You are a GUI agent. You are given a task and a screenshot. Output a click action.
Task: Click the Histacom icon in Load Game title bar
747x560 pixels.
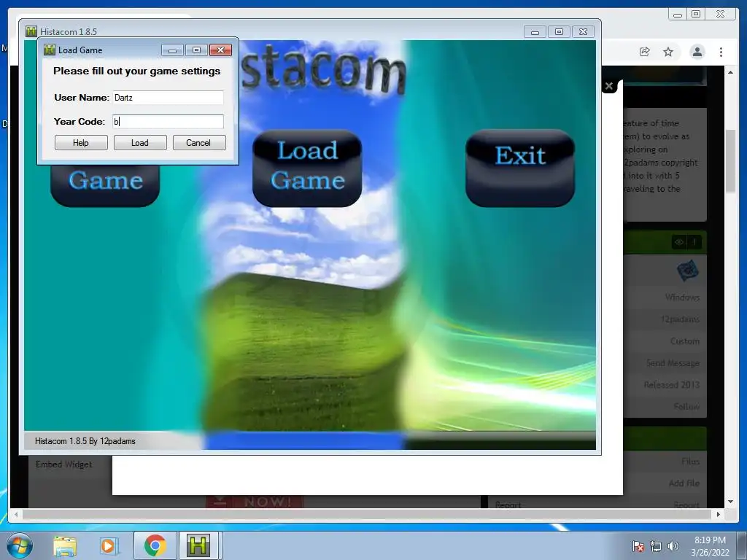point(49,50)
